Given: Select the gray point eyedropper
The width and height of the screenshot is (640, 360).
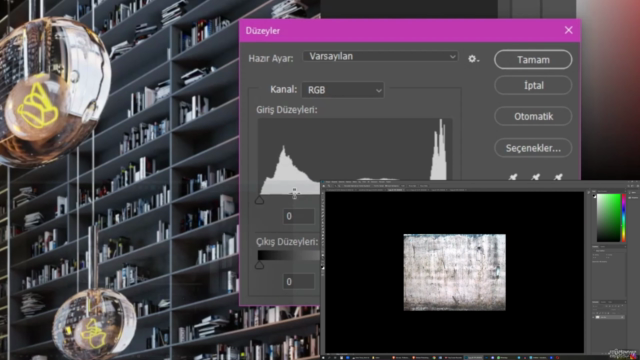Looking at the screenshot, I should 535,177.
